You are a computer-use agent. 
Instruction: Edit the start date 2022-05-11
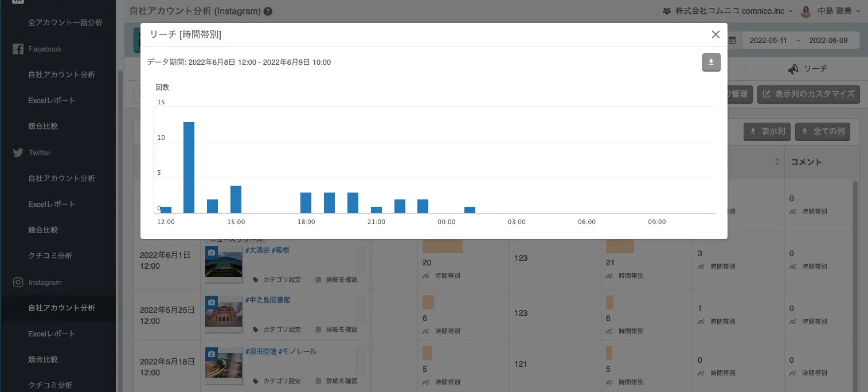(768, 40)
